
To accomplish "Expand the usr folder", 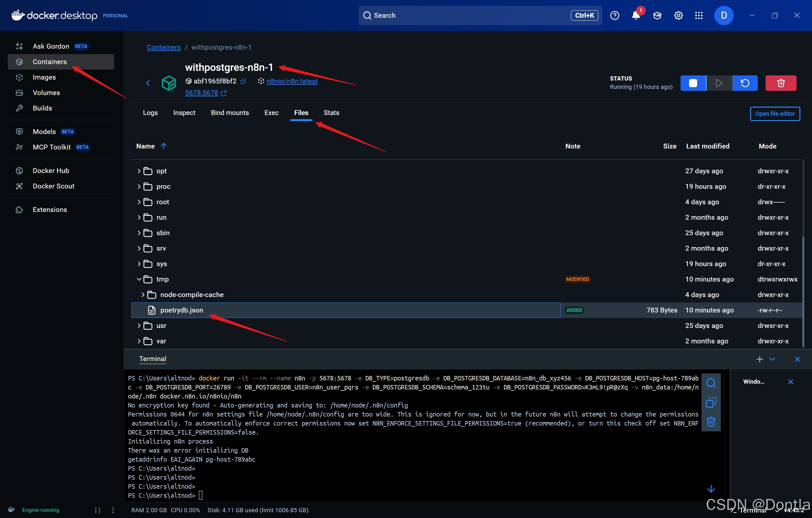I will [x=139, y=326].
